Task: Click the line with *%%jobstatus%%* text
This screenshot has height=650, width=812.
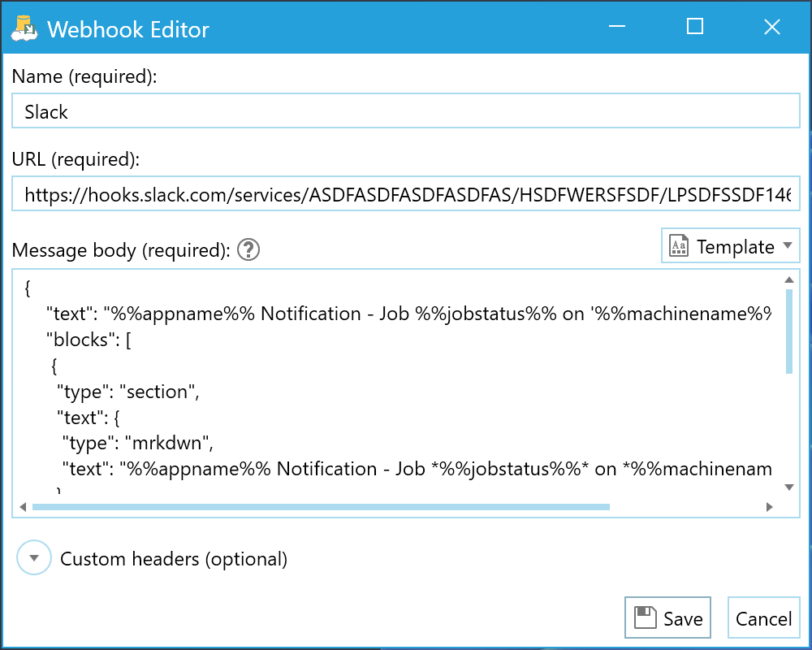Action: point(417,469)
